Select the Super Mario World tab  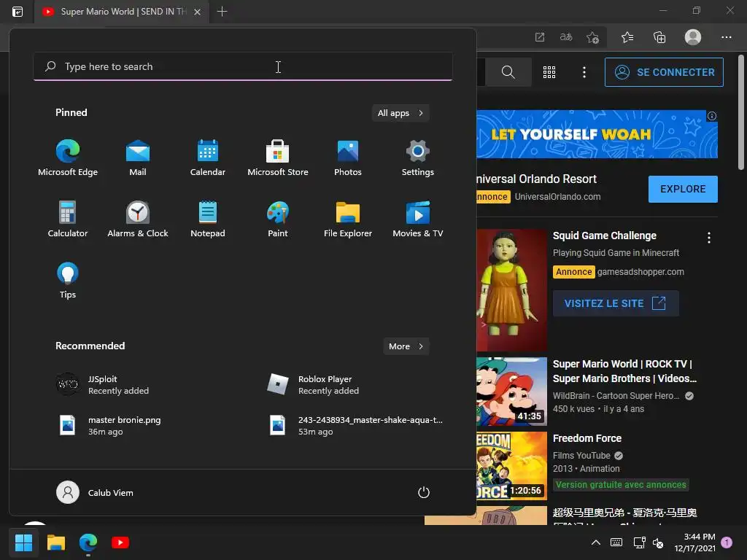[122, 12]
